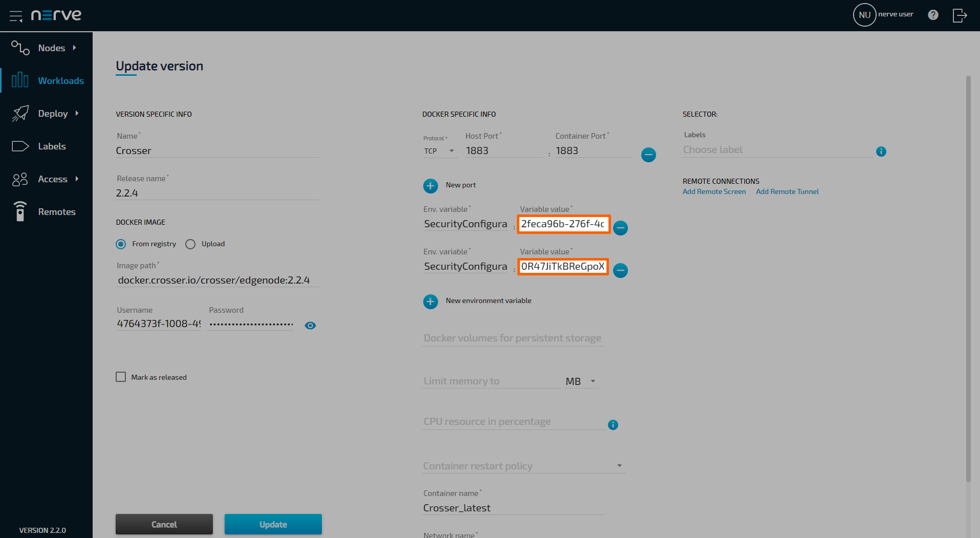Screen dimensions: 980x538
Task: Select the Workloads sidebar icon
Action: click(20, 80)
